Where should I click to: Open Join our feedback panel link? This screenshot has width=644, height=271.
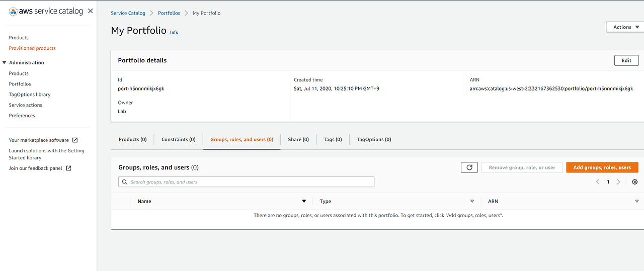click(35, 168)
